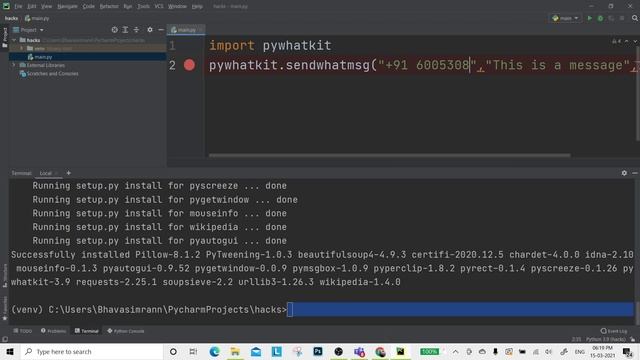Click Windows taskbar search box
This screenshot has width=640, height=360.
click(91, 351)
